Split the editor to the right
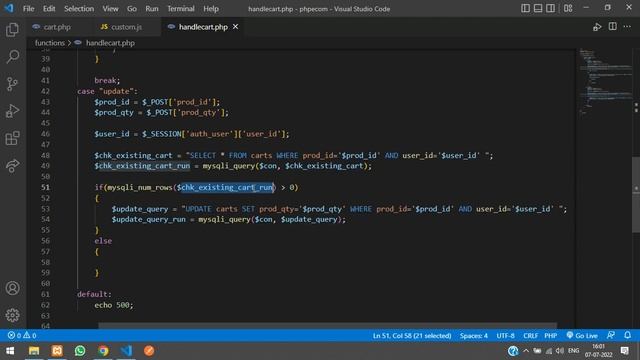 (613, 27)
